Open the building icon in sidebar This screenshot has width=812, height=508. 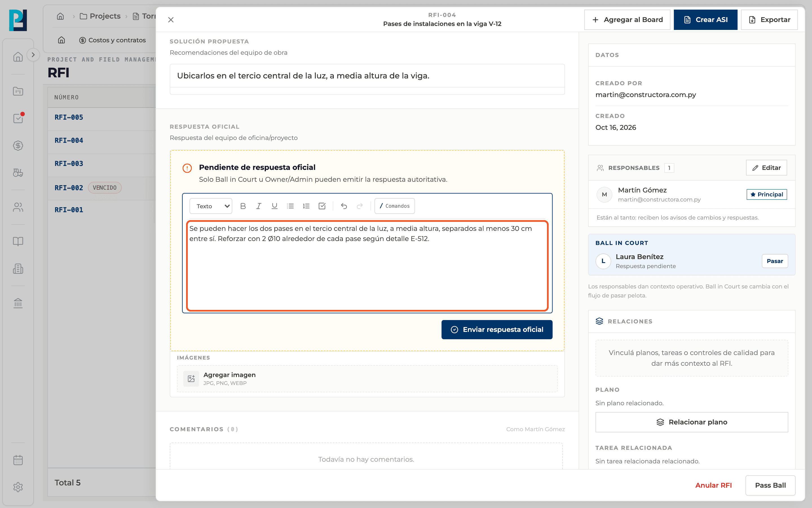click(x=18, y=269)
